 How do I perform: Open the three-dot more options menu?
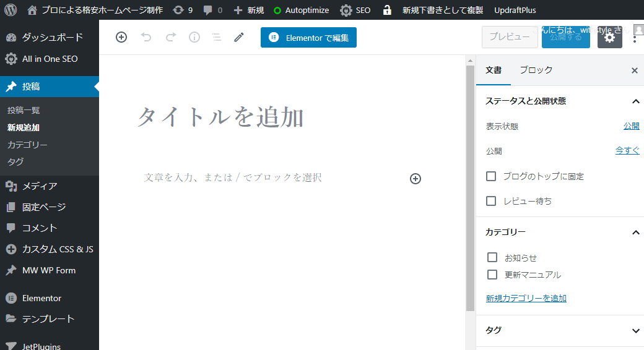pyautogui.click(x=635, y=40)
